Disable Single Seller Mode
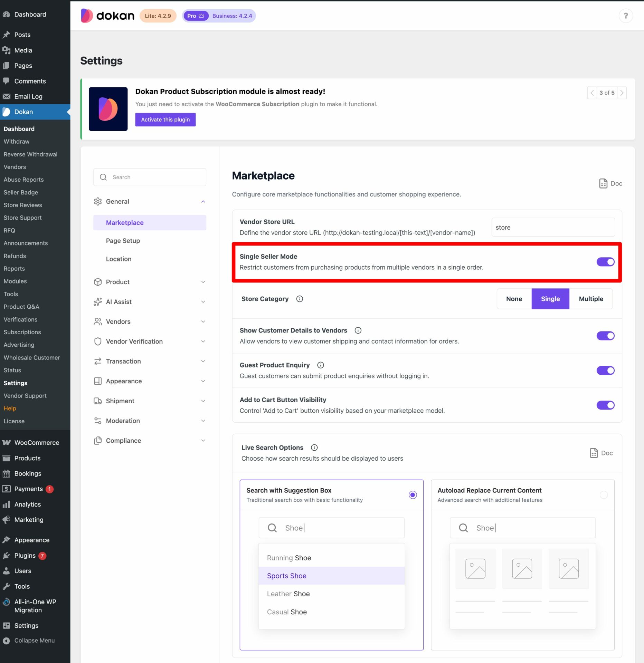 [x=605, y=262]
